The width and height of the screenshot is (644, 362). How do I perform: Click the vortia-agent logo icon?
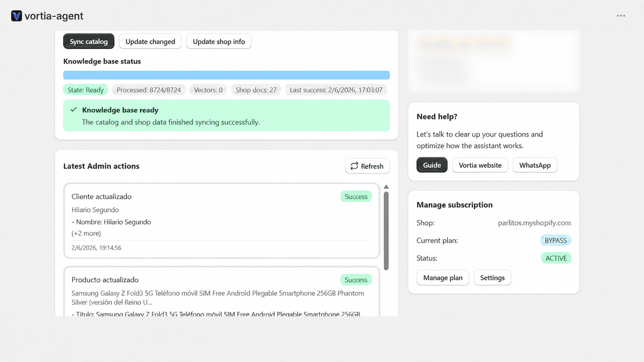[x=17, y=16]
